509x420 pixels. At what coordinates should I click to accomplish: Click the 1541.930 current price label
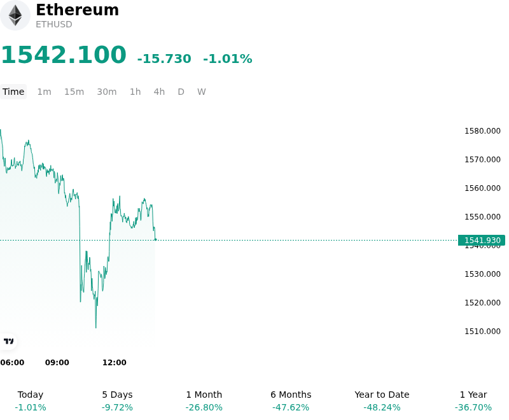pyautogui.click(x=482, y=240)
